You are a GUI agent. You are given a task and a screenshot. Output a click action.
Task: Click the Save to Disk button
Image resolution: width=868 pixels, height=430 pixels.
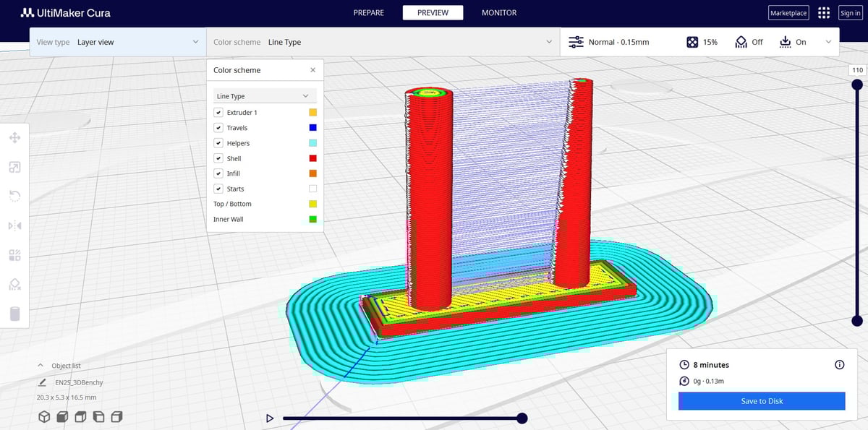762,401
